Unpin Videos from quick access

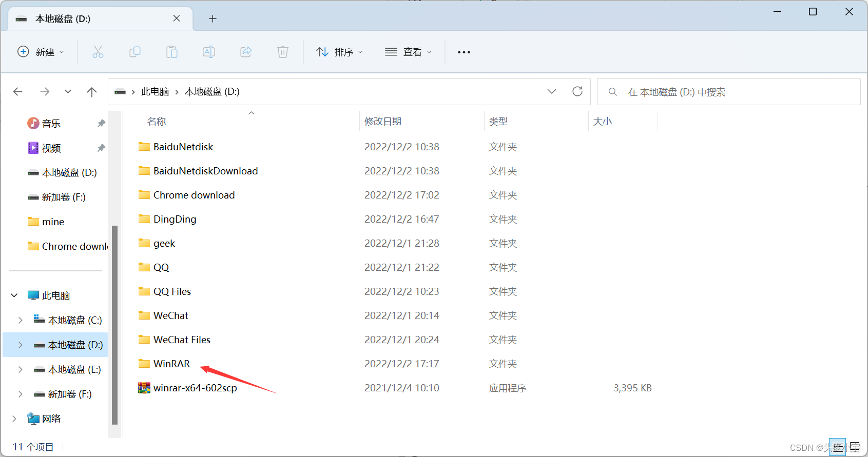[101, 148]
